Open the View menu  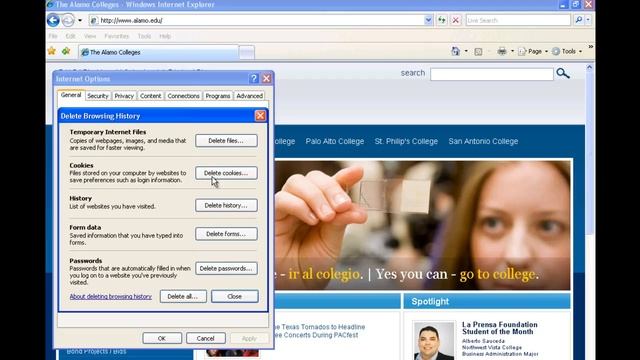90,36
